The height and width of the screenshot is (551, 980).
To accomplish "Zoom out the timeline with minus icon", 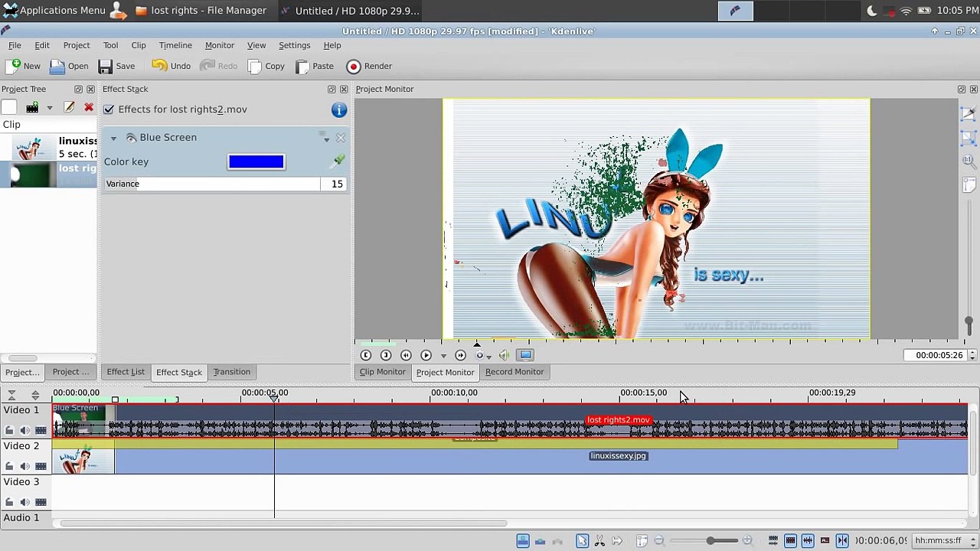I will pyautogui.click(x=659, y=541).
